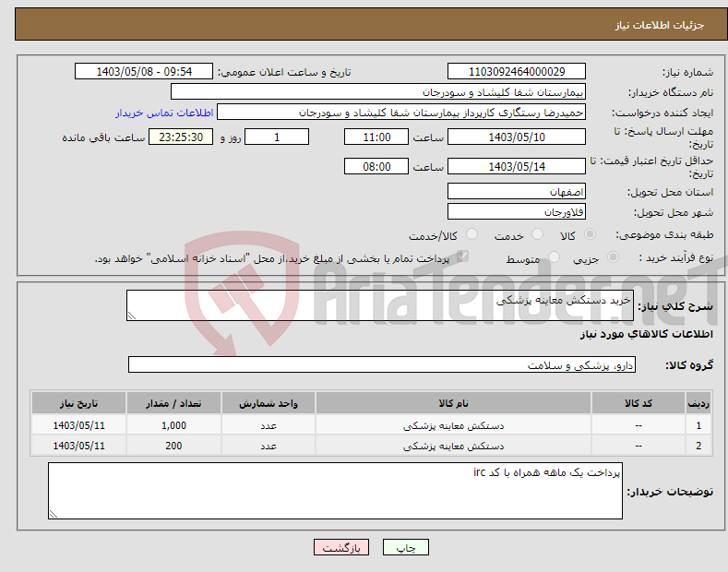Click the resize grip of شرح کلی نیاز box
This screenshot has width=728, height=572.
(x=132, y=316)
